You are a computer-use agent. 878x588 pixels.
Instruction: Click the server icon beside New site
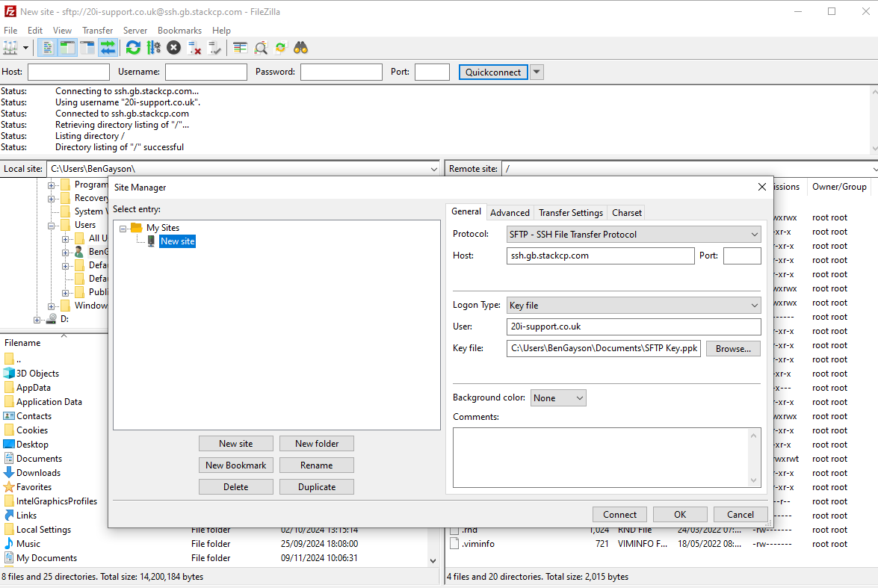(151, 241)
